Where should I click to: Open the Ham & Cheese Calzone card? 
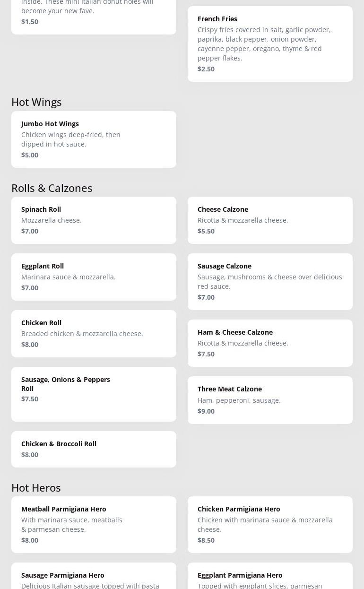coord(270,343)
